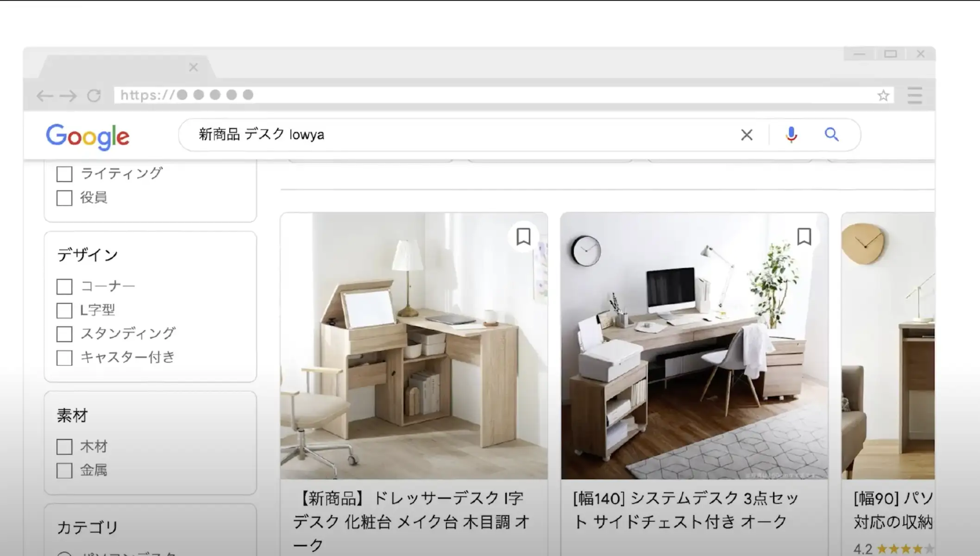The height and width of the screenshot is (556, 980).
Task: Click the browser back arrow
Action: point(45,95)
